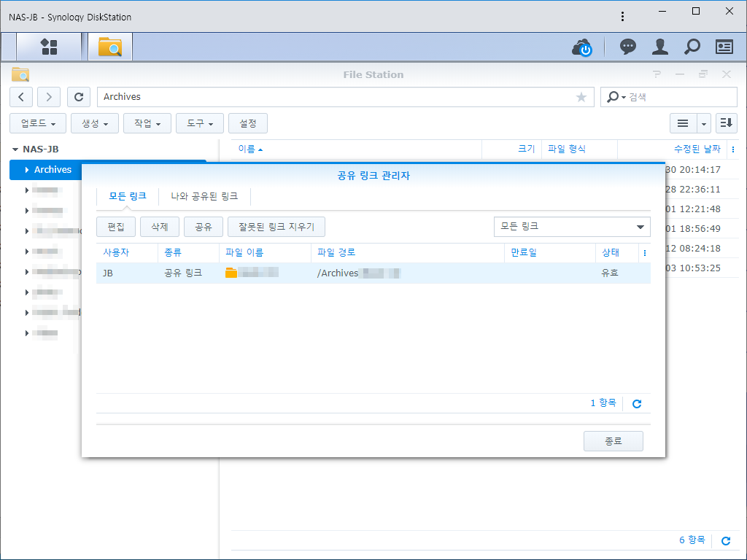Sort links by 사용자 column
Screen dimensions: 747x560
tap(127, 253)
